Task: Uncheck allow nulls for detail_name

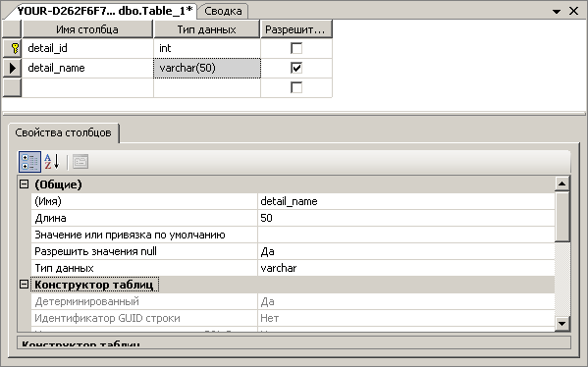Action: (x=296, y=68)
